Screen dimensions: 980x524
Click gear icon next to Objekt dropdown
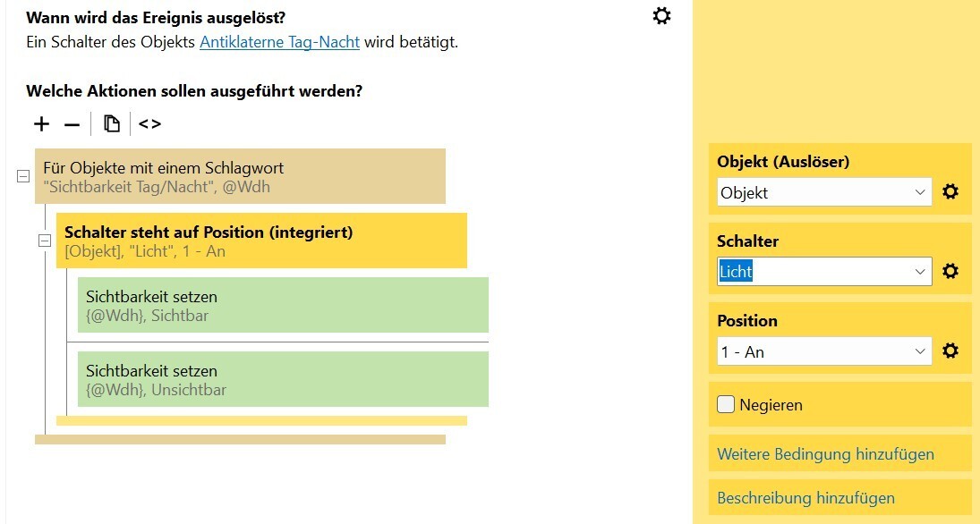tap(950, 191)
